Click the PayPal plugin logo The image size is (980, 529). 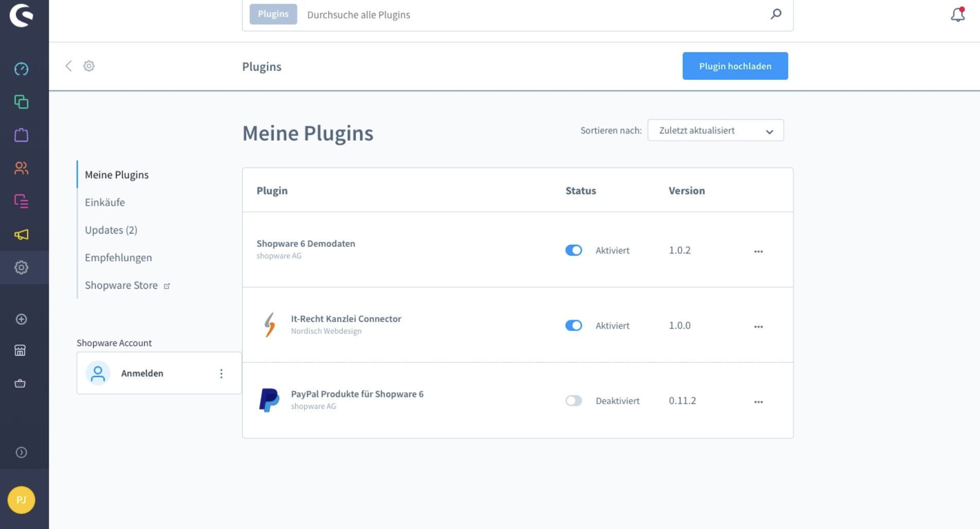coord(269,400)
